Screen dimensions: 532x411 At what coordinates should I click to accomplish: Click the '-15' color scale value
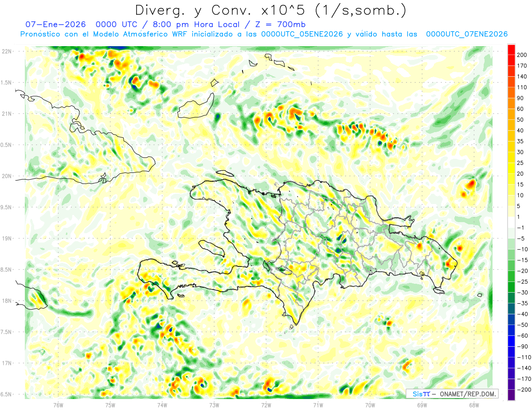click(x=522, y=260)
